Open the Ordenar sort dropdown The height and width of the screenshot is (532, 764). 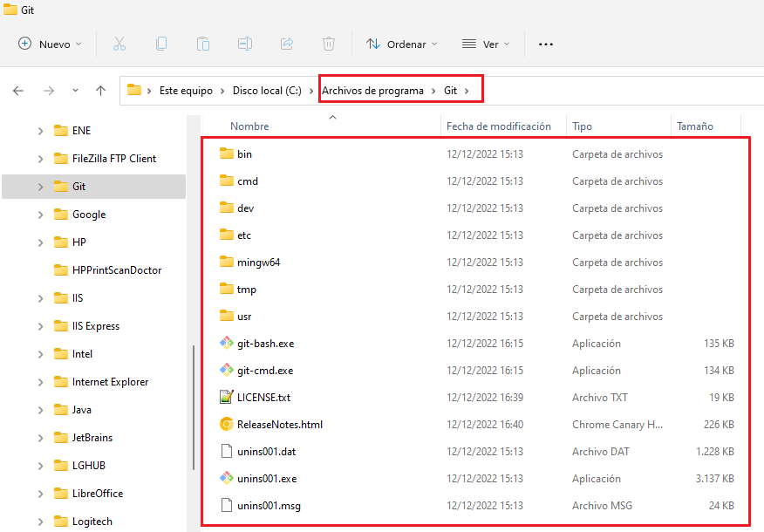pyautogui.click(x=402, y=44)
